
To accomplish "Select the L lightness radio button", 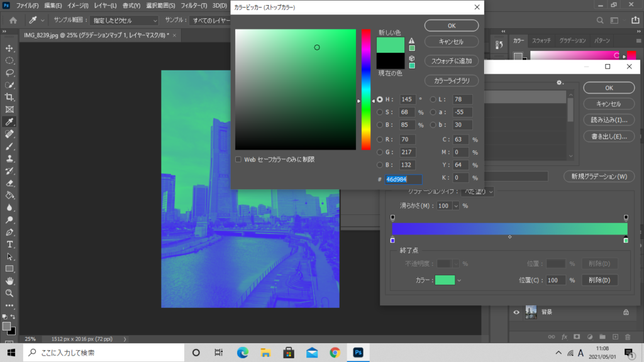I will [433, 99].
